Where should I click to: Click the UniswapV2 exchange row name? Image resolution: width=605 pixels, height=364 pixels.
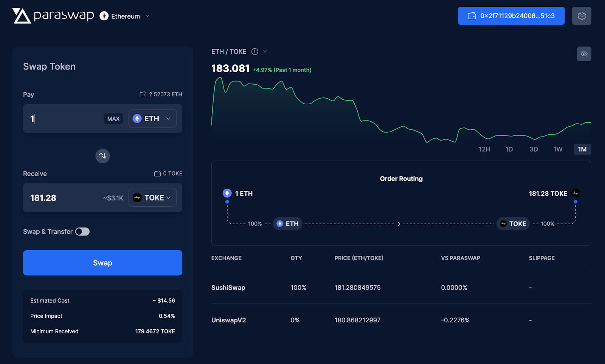pyautogui.click(x=228, y=320)
